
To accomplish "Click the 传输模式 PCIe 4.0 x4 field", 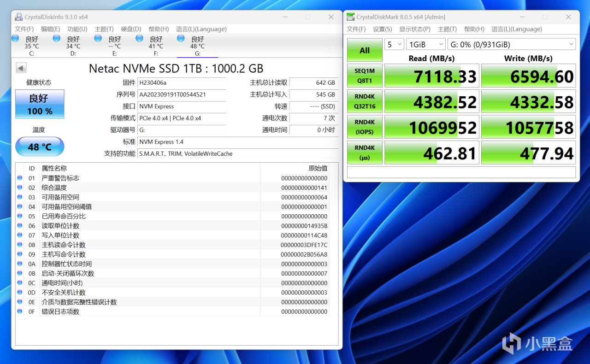I will (182, 118).
